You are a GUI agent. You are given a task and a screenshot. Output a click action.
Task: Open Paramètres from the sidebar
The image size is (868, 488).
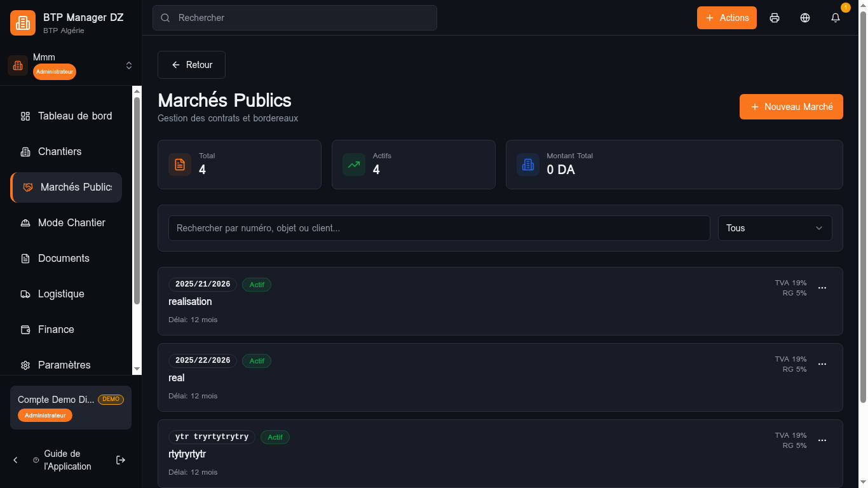64,365
